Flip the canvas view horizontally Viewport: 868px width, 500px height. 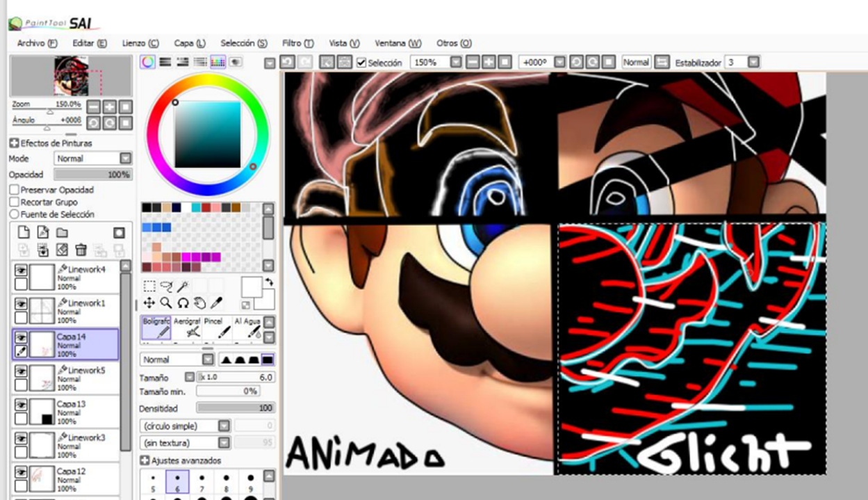[662, 62]
